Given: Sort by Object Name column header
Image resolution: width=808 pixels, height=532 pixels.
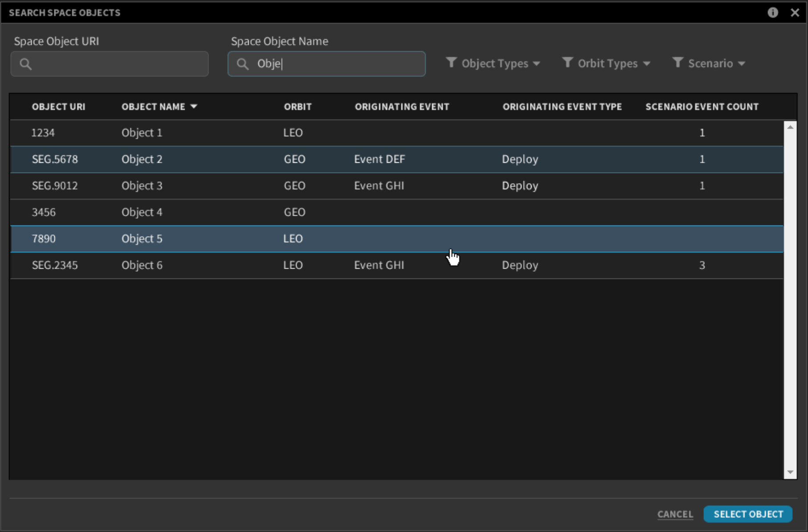Looking at the screenshot, I should [x=154, y=107].
